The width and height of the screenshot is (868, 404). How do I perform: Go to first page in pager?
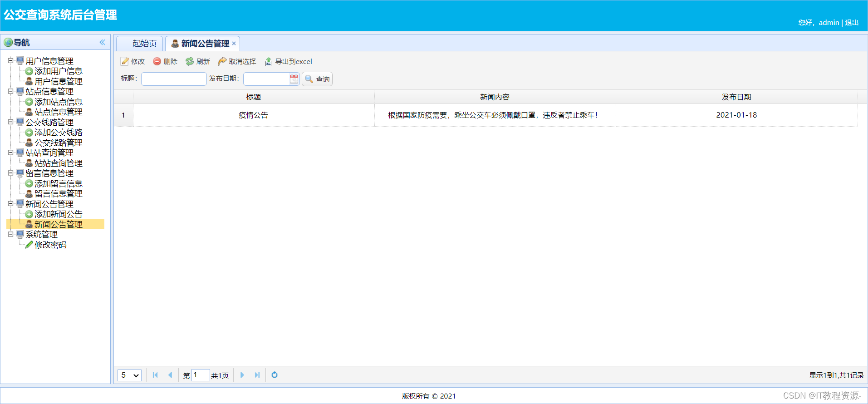point(155,375)
